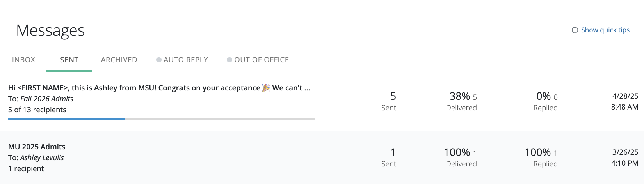The width and height of the screenshot is (644, 191).
Task: Go to the Out of Office tab
Action: [262, 60]
